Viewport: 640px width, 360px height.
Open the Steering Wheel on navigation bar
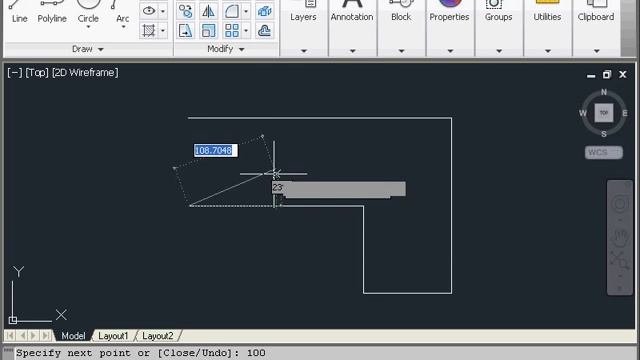pyautogui.click(x=620, y=204)
